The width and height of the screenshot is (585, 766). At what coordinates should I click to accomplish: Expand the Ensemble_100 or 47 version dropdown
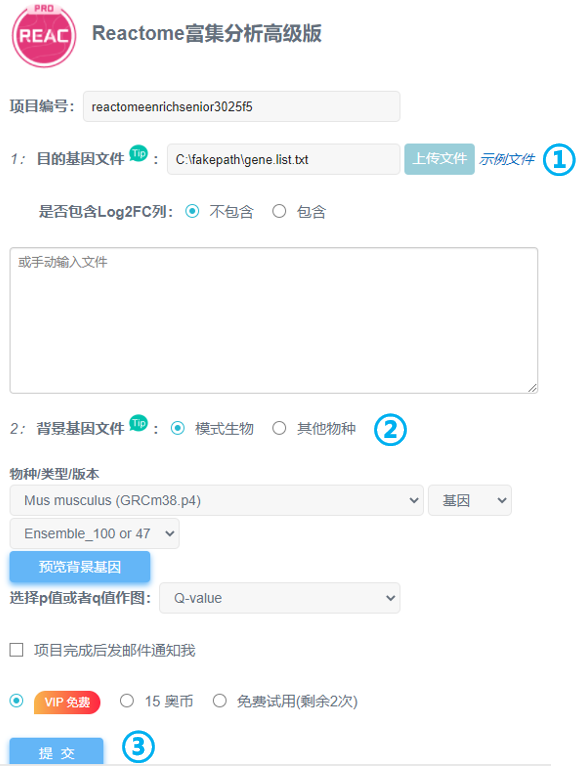pos(94,533)
